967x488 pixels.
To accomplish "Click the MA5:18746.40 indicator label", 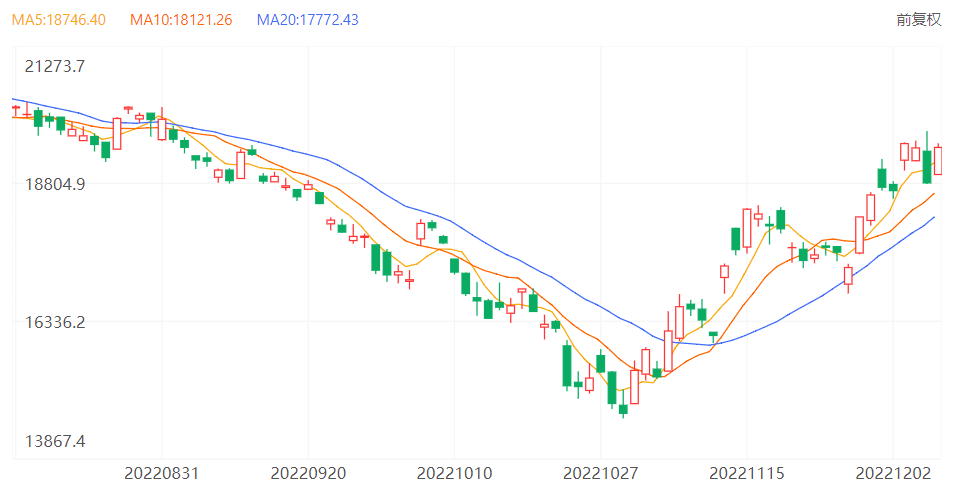I will [59, 20].
